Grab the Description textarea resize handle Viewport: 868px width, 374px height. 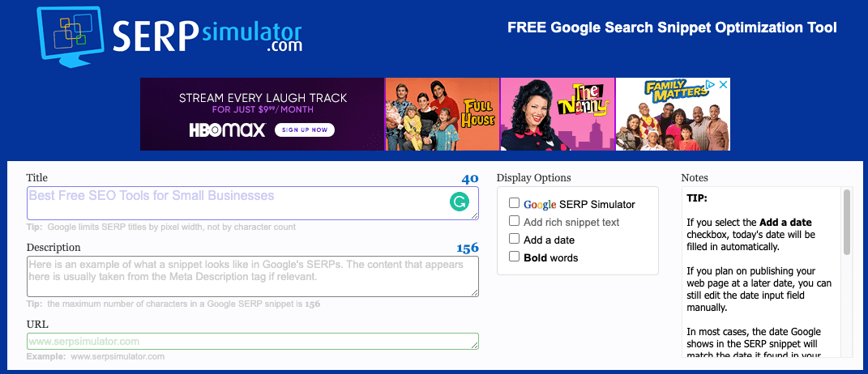click(x=474, y=293)
